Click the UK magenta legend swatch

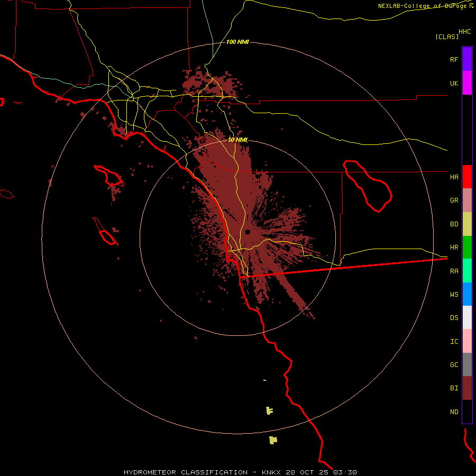467,83
